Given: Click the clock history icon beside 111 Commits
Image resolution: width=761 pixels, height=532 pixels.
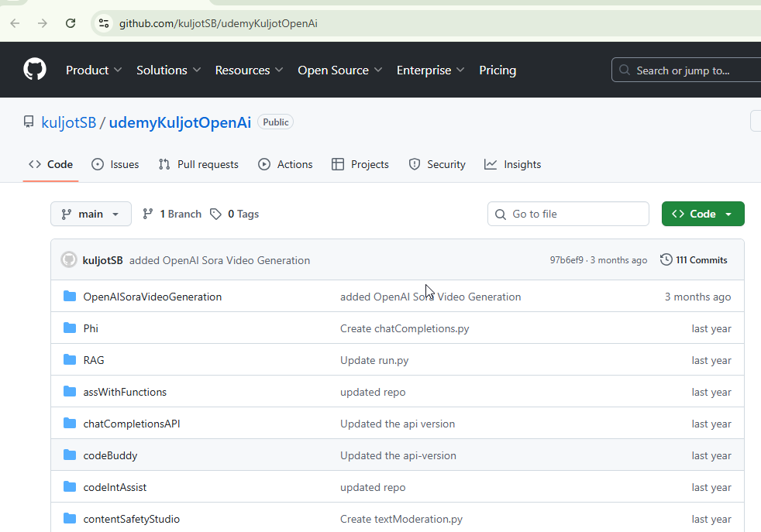Looking at the screenshot, I should click(666, 260).
